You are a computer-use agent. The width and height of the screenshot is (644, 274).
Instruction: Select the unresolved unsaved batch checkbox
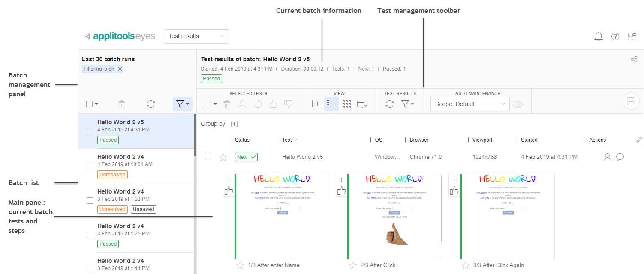pos(90,200)
